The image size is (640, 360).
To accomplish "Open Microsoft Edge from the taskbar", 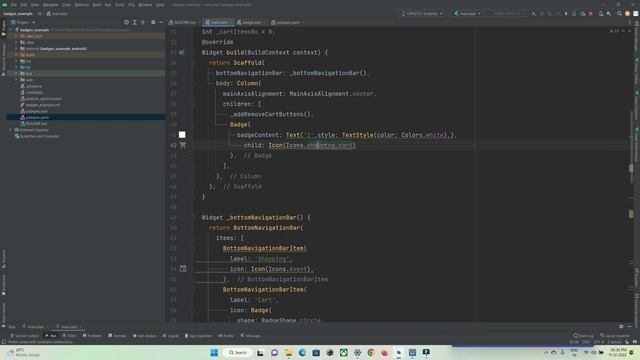I will click(302, 352).
